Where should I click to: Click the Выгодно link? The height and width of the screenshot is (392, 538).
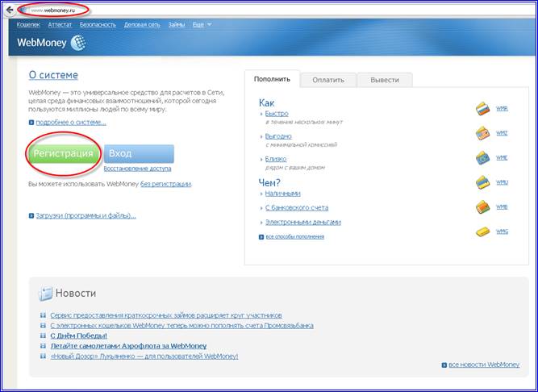[x=278, y=136]
